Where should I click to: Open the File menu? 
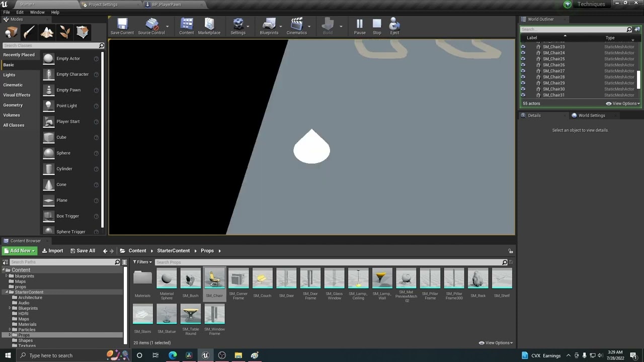(x=7, y=12)
